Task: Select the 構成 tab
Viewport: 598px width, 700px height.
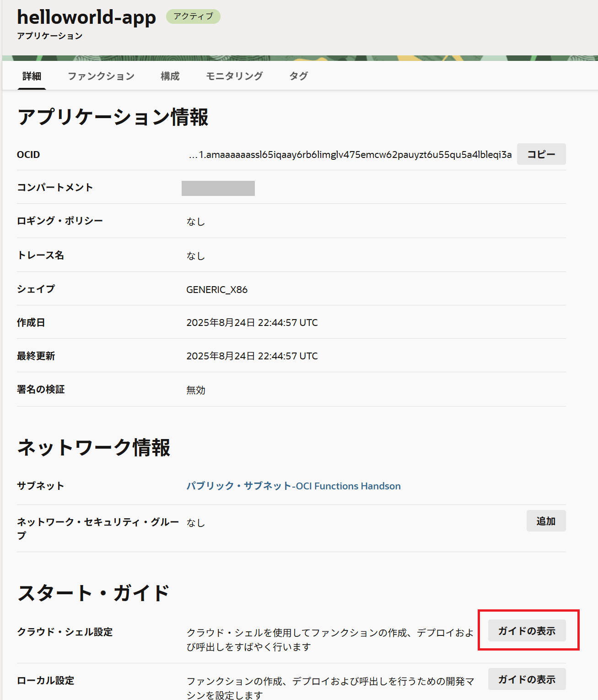Action: tap(170, 76)
